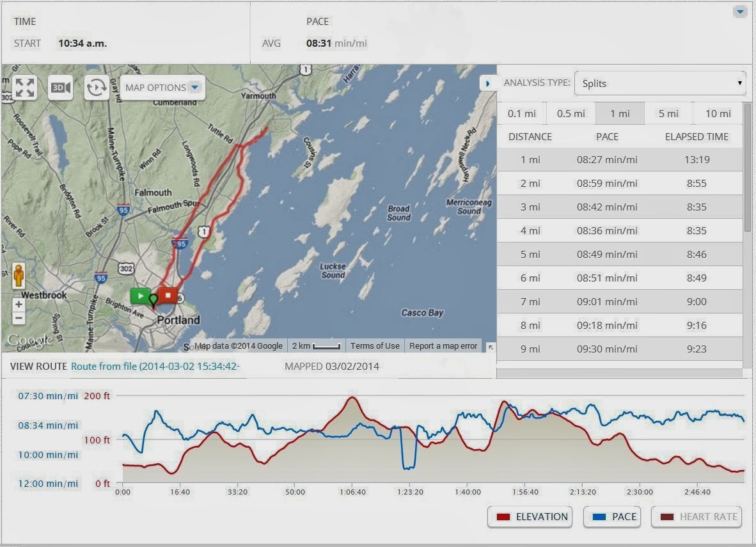
Task: Select the 7 mi split row
Action: pos(620,301)
